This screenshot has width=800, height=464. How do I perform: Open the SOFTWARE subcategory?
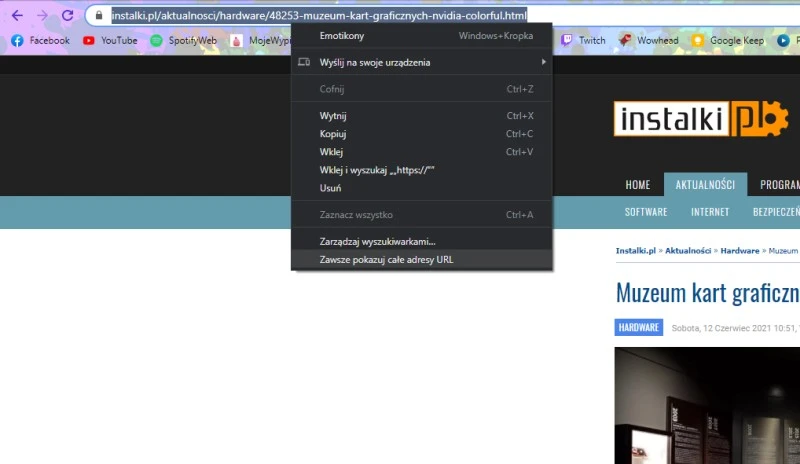tap(646, 212)
